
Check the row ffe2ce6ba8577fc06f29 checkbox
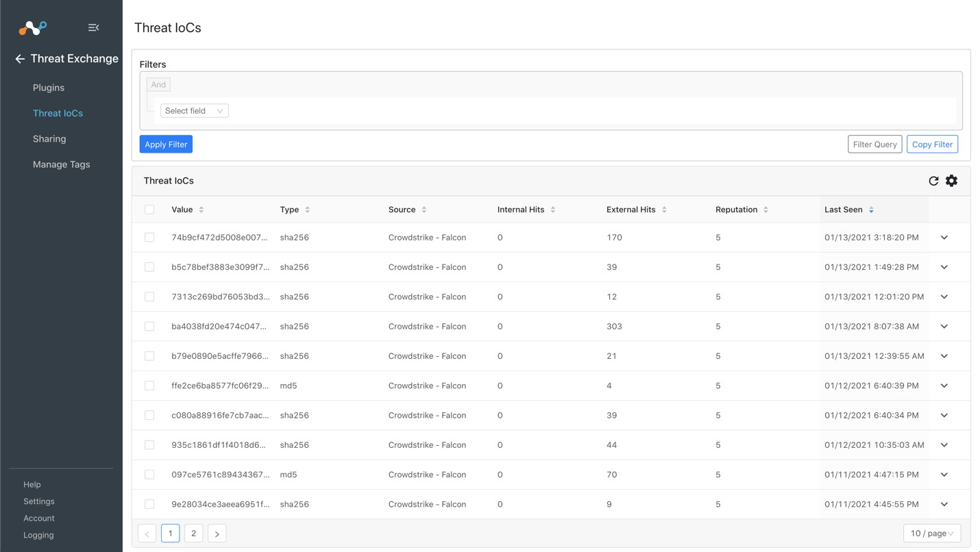pos(149,386)
